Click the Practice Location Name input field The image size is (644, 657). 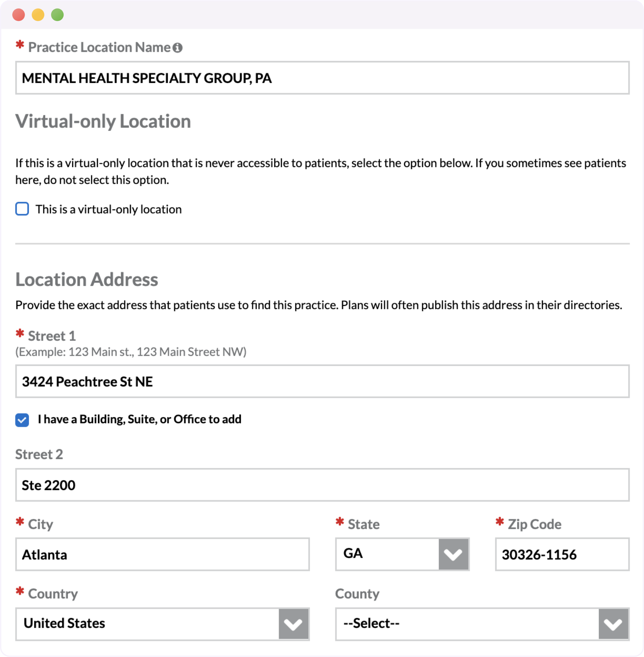click(322, 78)
